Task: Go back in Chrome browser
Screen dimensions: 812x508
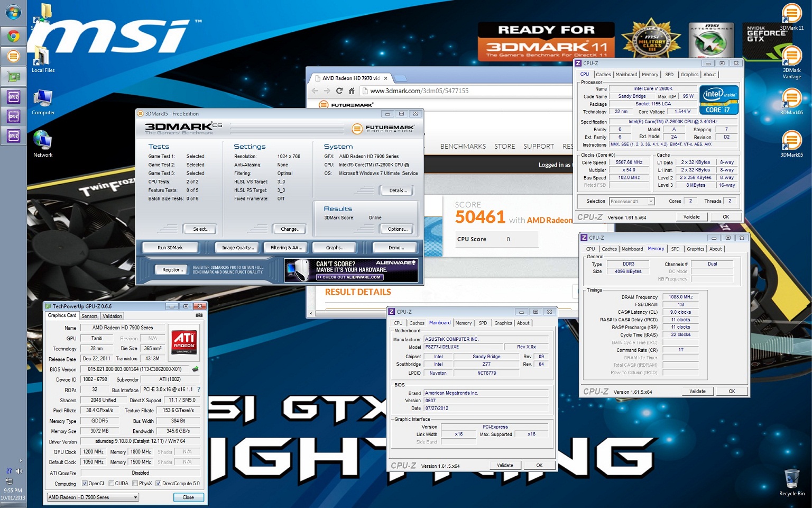Action: [315, 91]
